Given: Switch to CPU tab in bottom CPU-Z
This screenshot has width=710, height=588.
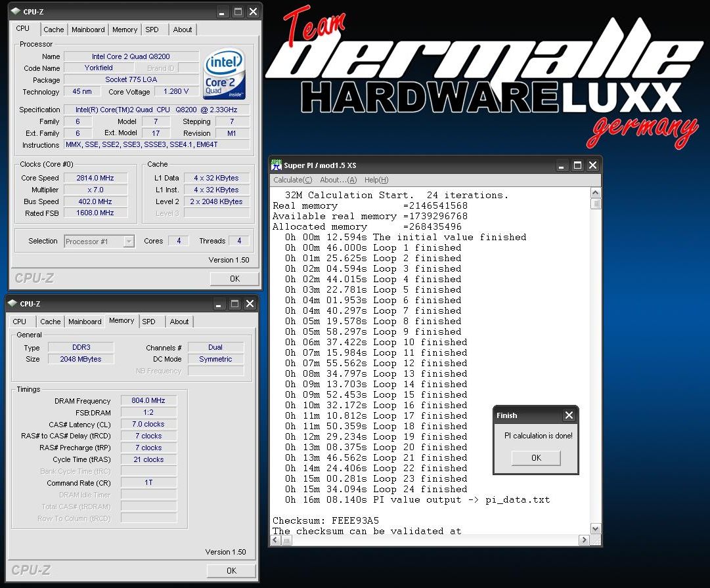Looking at the screenshot, I should [20, 322].
